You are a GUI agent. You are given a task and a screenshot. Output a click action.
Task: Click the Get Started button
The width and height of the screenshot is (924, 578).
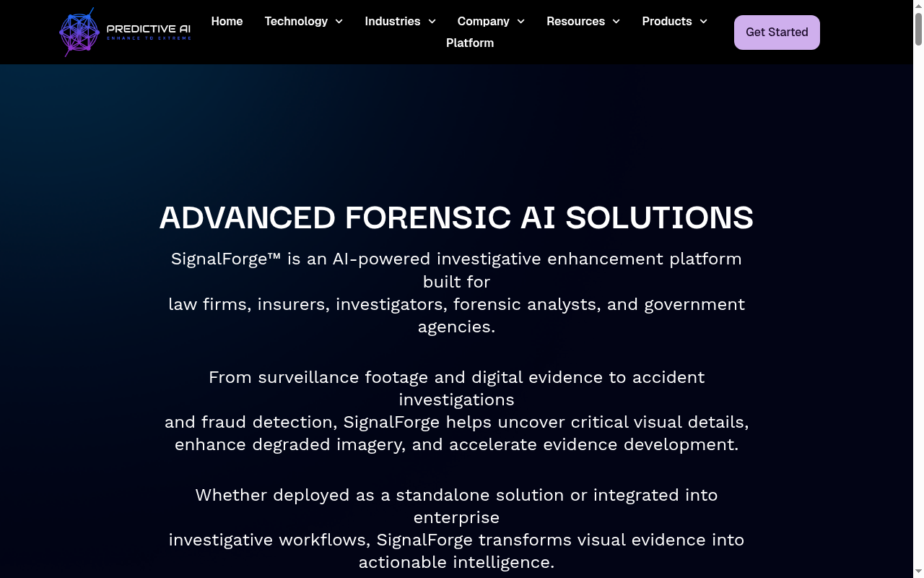tap(777, 33)
